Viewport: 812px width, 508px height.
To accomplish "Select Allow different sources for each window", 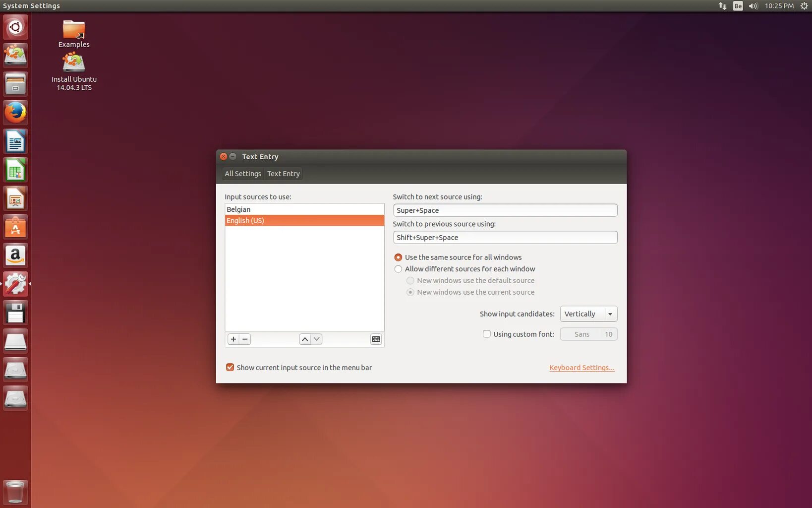I will 464,269.
